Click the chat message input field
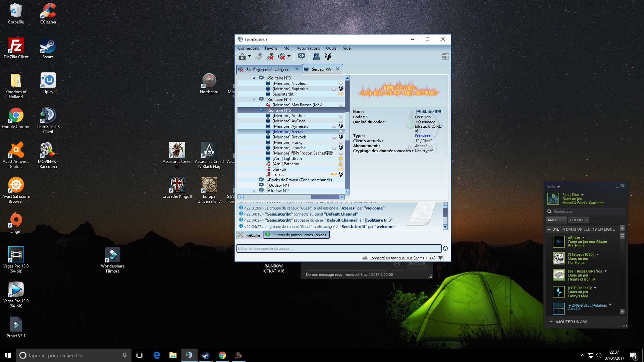Image resolution: width=644 pixels, height=362 pixels. click(x=339, y=248)
